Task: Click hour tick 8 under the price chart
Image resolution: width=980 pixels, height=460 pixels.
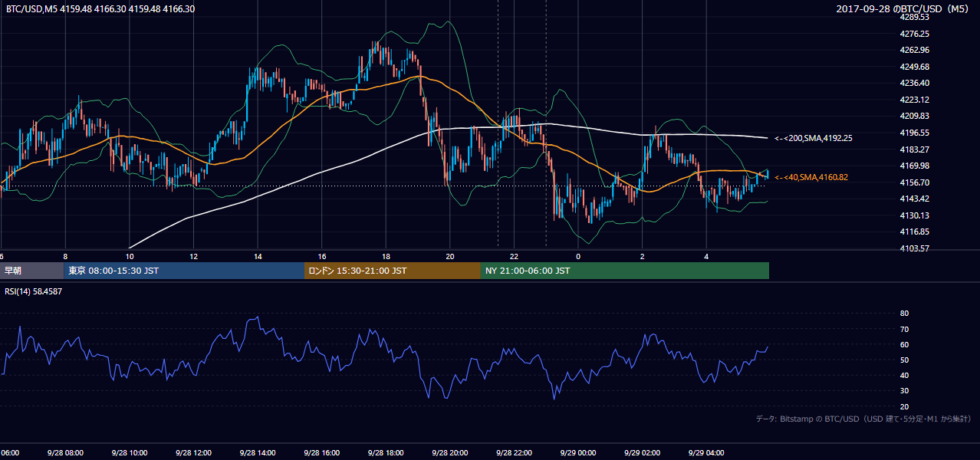Action: coord(65,256)
